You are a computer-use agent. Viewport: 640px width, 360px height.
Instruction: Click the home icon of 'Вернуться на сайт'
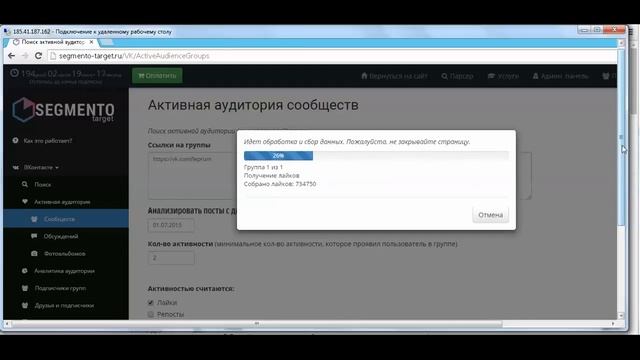364,76
